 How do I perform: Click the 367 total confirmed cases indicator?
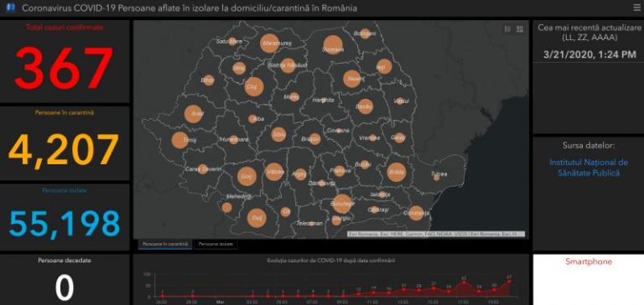coord(64,68)
